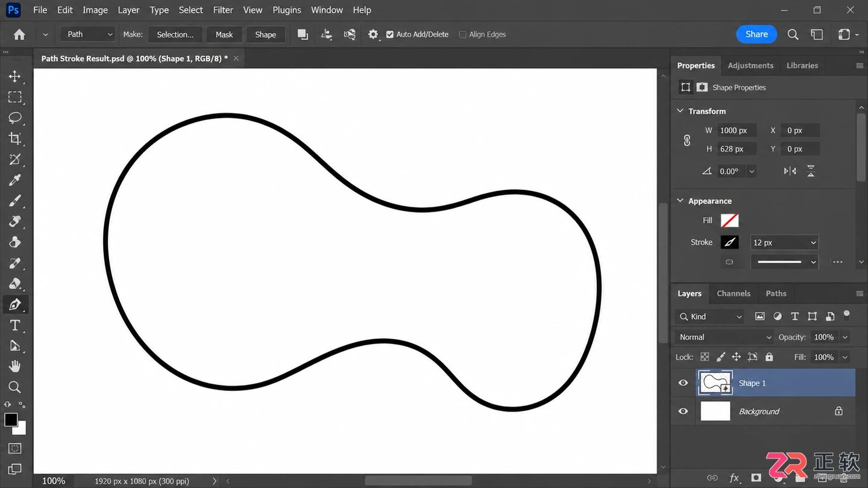Screen dimensions: 868x488
Task: Collapse the Transform section
Action: (x=680, y=111)
